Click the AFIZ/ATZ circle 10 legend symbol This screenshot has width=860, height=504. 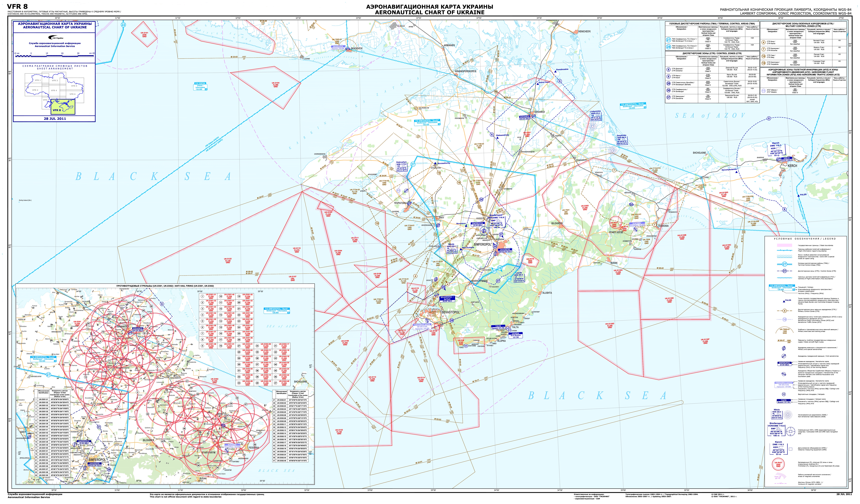(785, 319)
